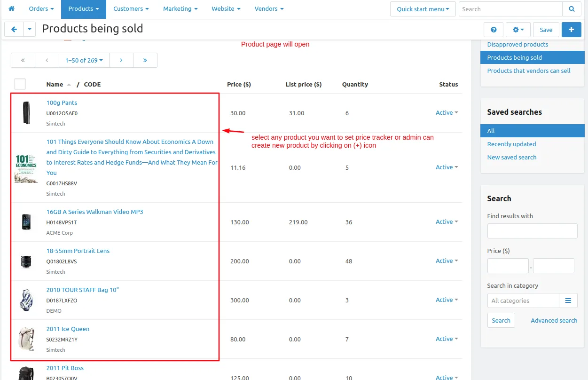The image size is (588, 380).
Task: Click the 18-55mm Portrait Lens thumbnail
Action: pos(26,261)
